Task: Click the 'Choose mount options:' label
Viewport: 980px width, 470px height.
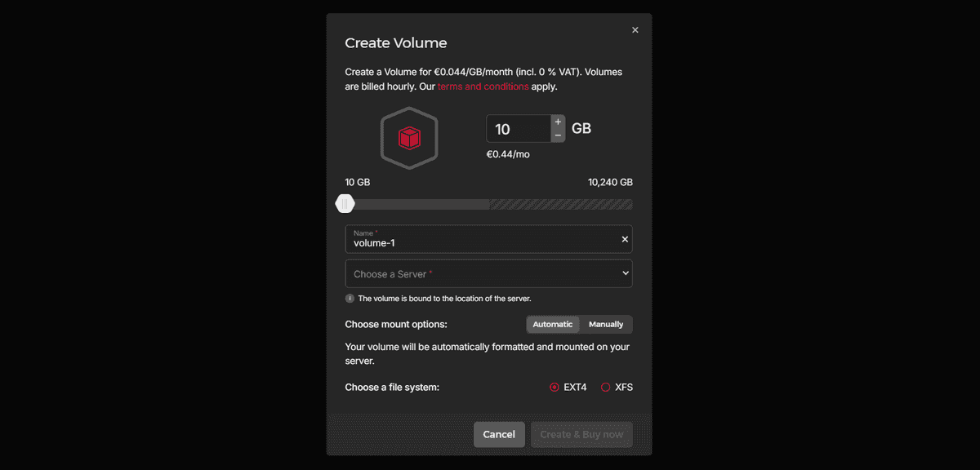Action: [396, 324]
